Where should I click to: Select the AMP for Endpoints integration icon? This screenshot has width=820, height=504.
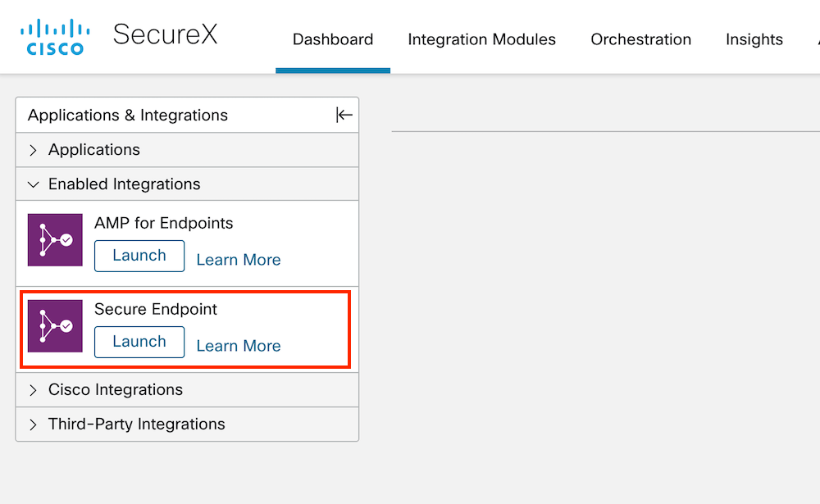[54, 240]
